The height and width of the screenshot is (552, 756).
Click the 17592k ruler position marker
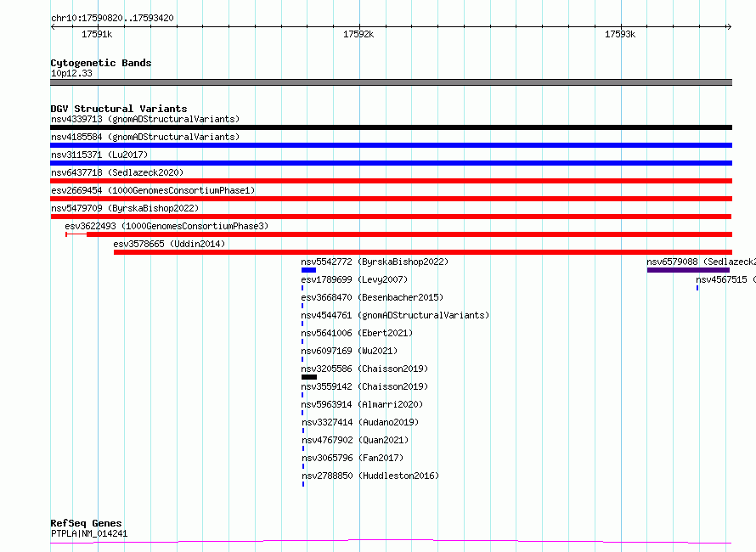coord(358,34)
